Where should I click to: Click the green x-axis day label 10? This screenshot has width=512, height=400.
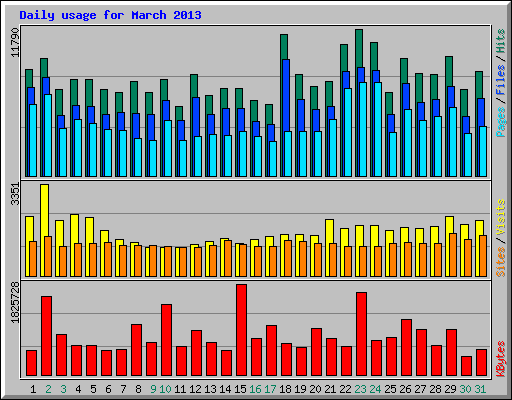(165, 389)
